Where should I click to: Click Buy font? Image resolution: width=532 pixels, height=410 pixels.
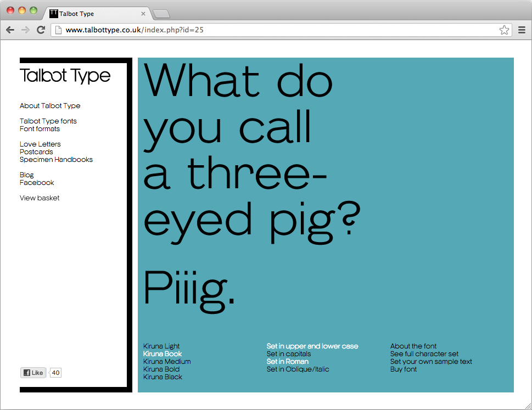404,369
